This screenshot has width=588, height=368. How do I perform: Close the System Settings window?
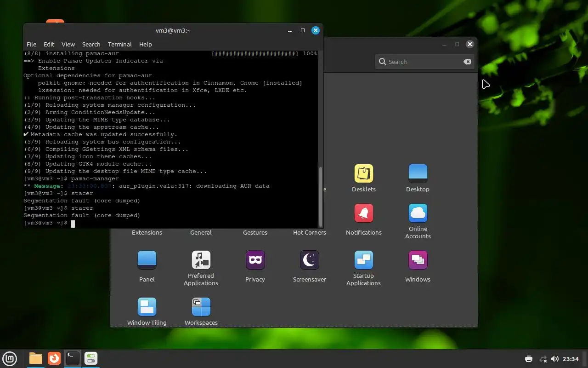point(469,44)
